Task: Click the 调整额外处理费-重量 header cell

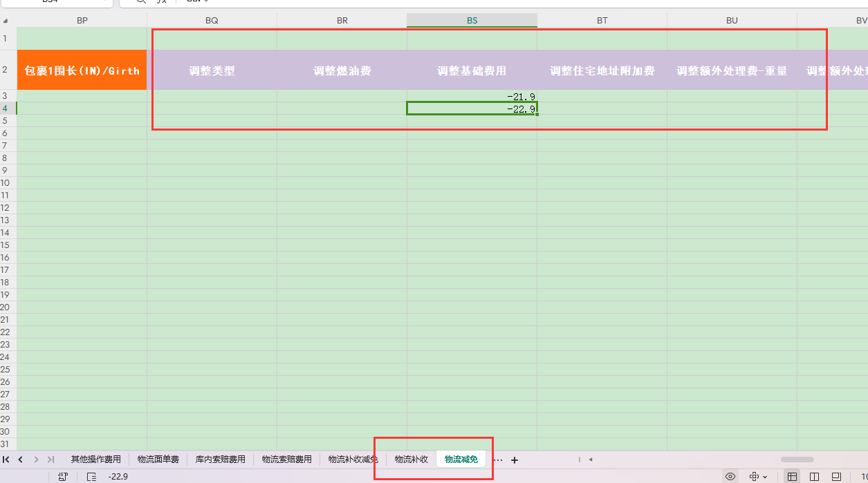Action: 732,70
